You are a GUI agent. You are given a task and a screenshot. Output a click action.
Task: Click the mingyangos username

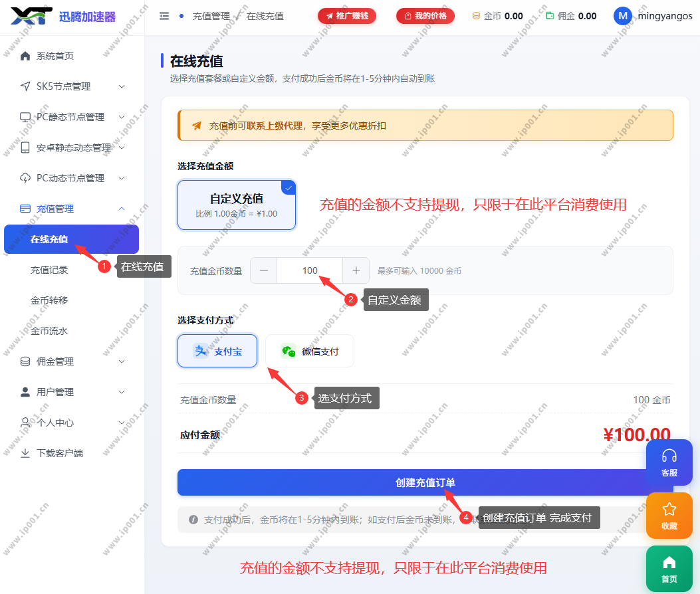pos(665,16)
